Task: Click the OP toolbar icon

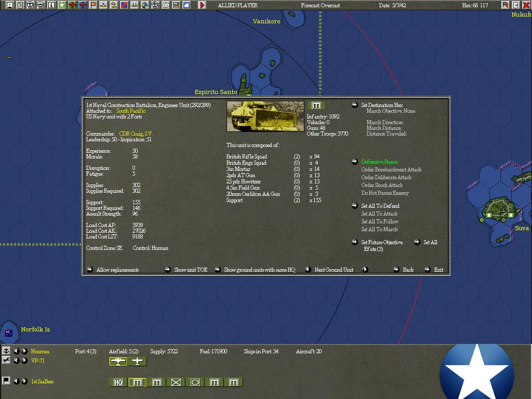Action: (x=166, y=5)
